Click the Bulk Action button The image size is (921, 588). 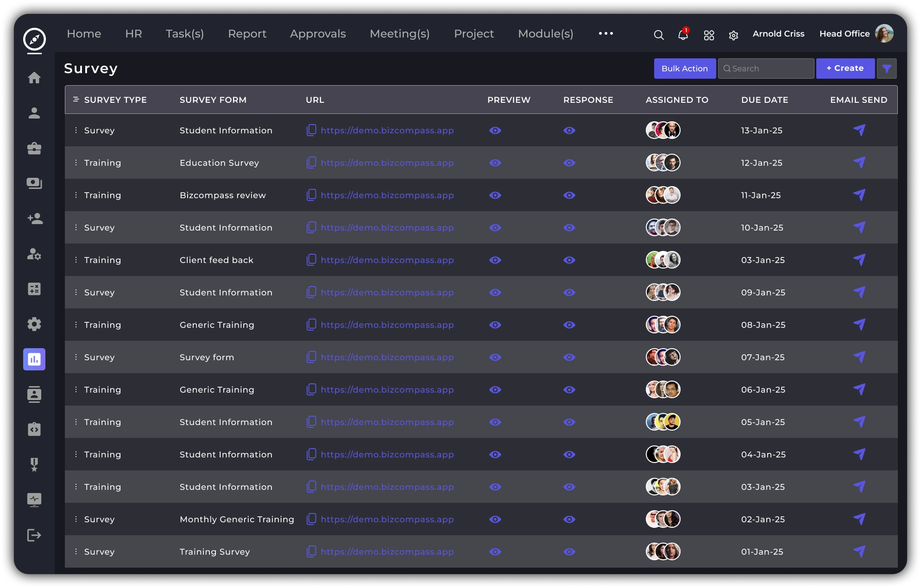[684, 69]
